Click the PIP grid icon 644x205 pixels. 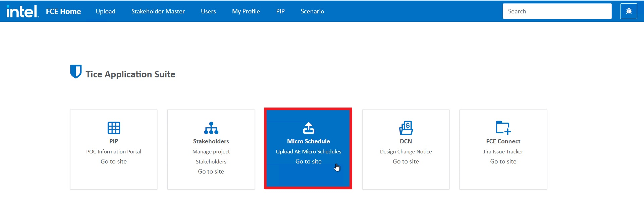pyautogui.click(x=114, y=128)
